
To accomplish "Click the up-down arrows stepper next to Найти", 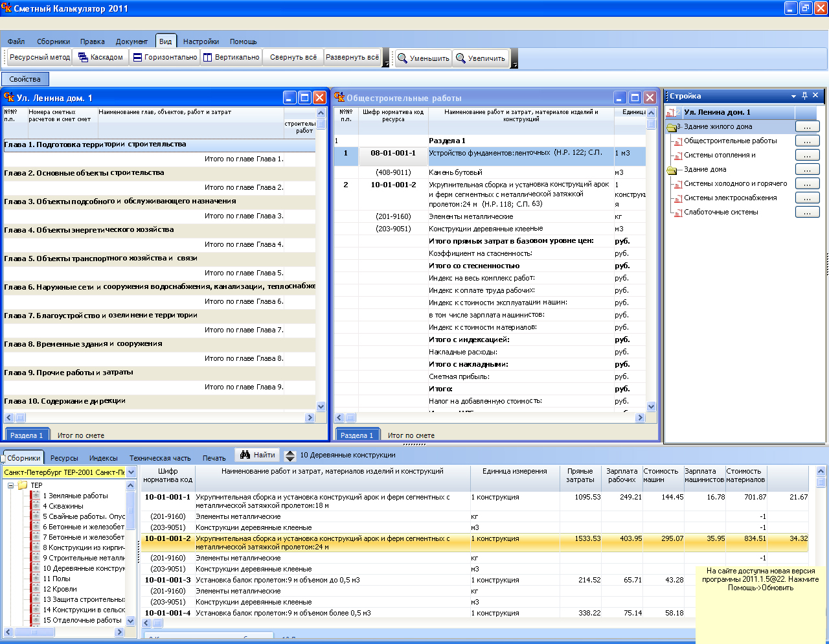I will click(290, 455).
